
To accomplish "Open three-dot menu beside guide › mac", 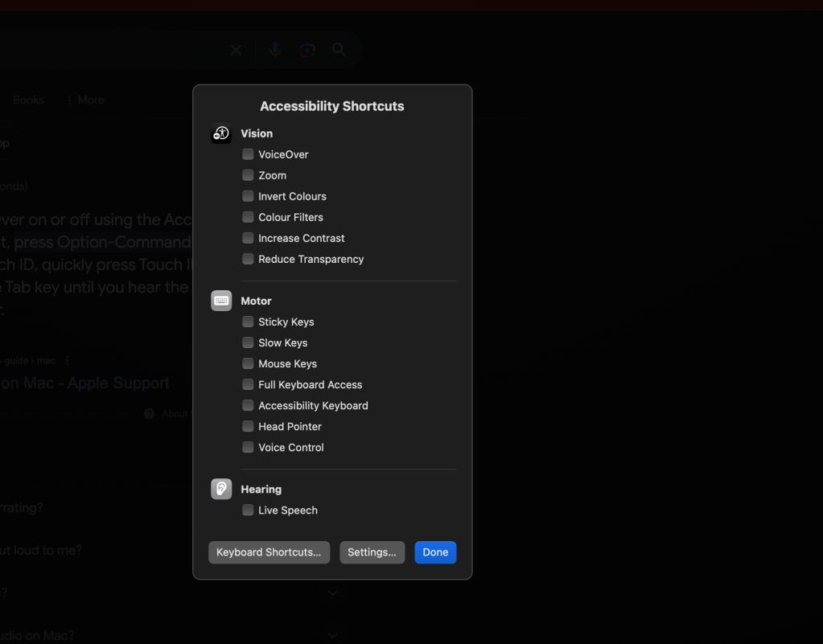I will coord(68,361).
